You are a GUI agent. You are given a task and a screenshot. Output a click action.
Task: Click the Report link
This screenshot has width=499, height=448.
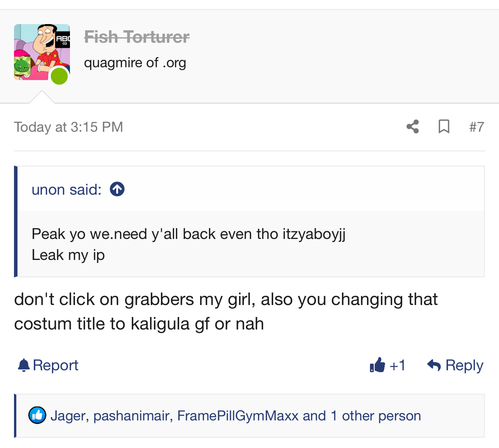(x=56, y=365)
